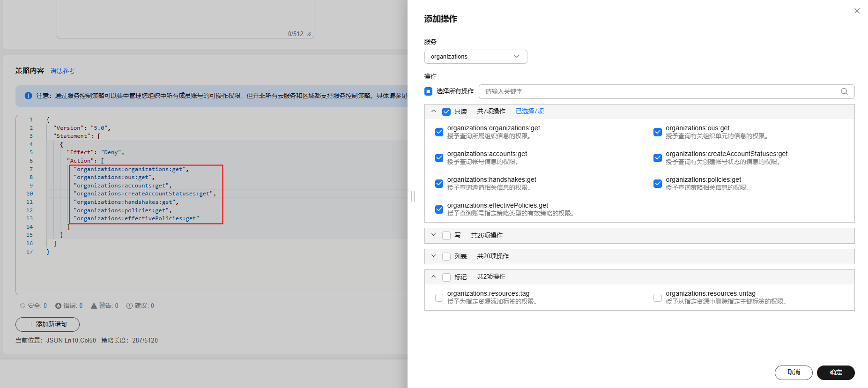868x388 pixels.
Task: Open the organizations service dropdown
Action: (475, 57)
